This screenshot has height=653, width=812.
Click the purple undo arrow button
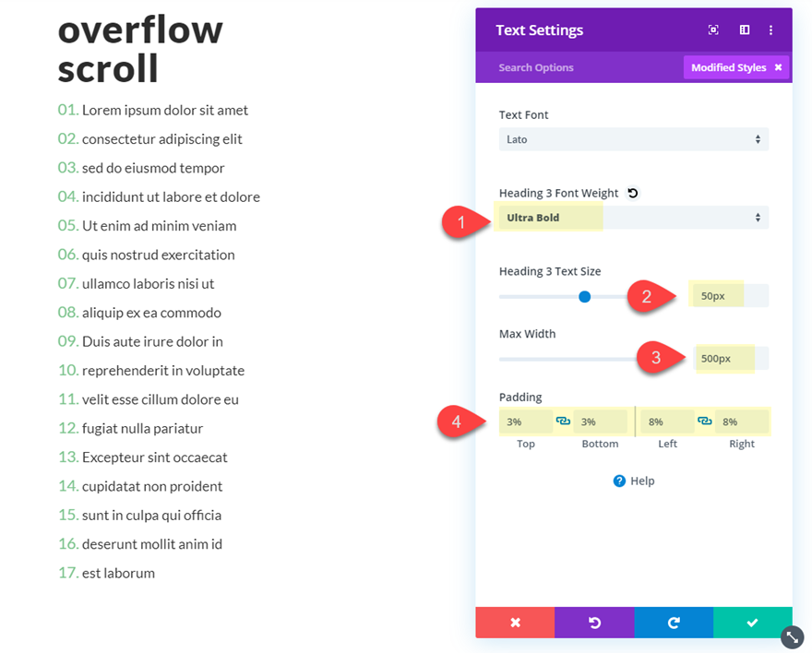tap(594, 623)
